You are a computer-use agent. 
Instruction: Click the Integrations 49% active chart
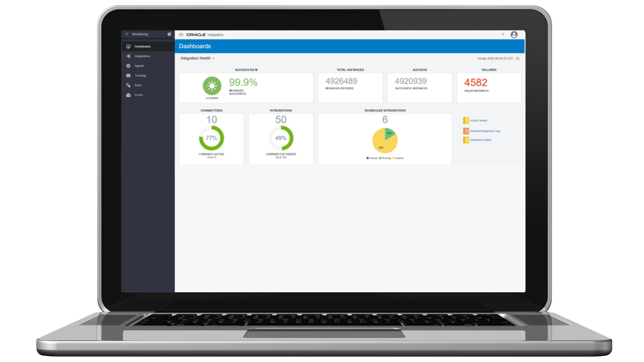click(x=281, y=138)
